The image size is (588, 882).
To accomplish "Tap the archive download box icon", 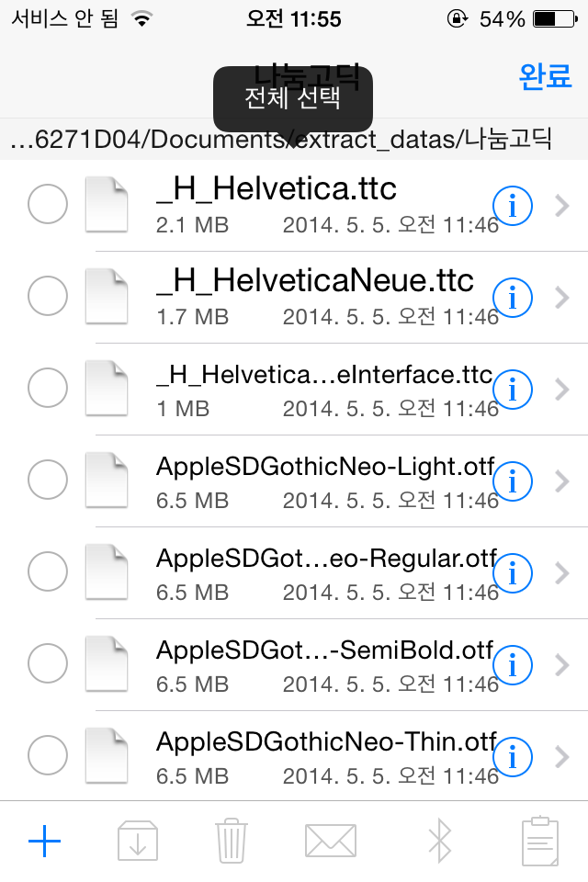I will click(137, 841).
